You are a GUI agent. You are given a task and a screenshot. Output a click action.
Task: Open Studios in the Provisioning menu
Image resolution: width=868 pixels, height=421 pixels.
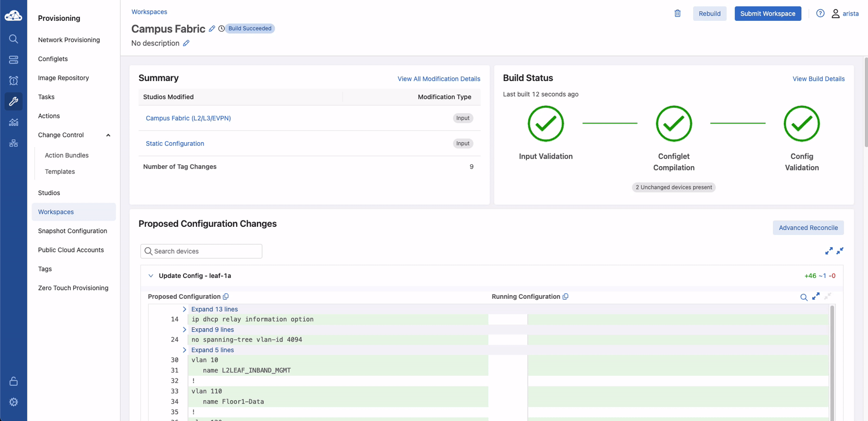click(x=49, y=193)
